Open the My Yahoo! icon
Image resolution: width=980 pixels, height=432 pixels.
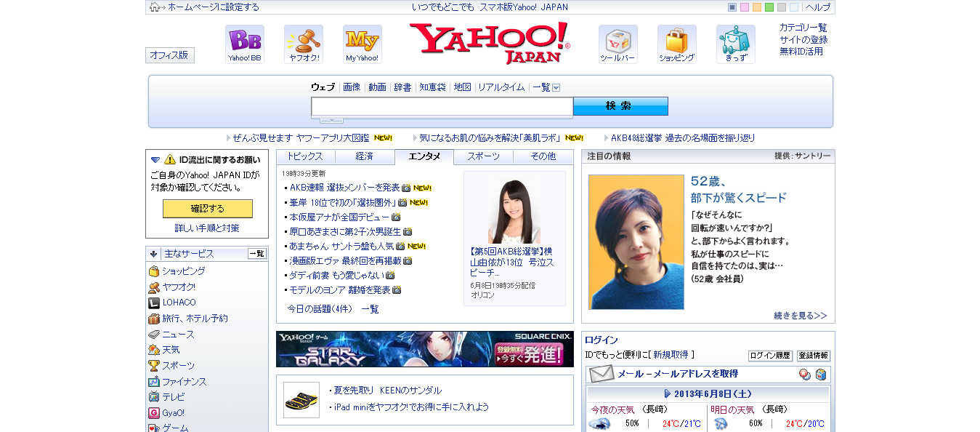click(363, 44)
